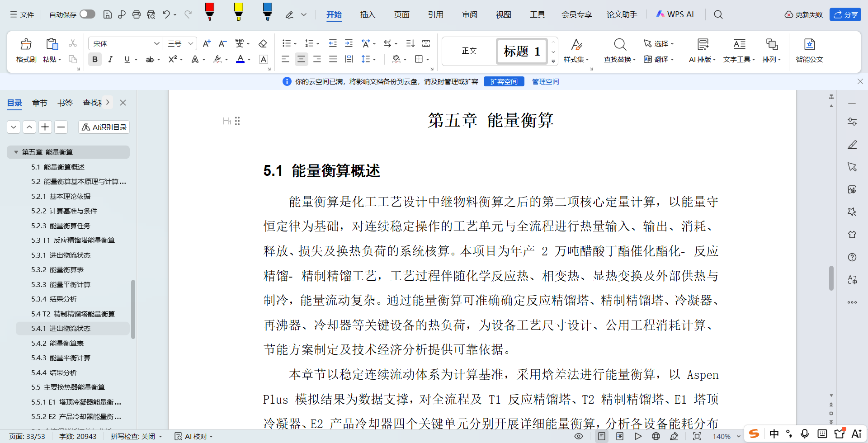Increase font size with A+ icon
This screenshot has height=443, width=868.
(x=207, y=43)
